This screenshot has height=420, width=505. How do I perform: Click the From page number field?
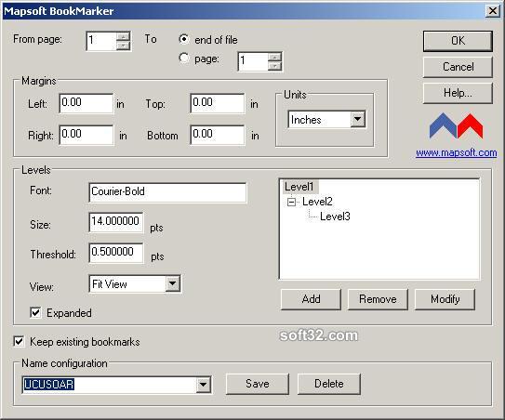click(x=101, y=41)
